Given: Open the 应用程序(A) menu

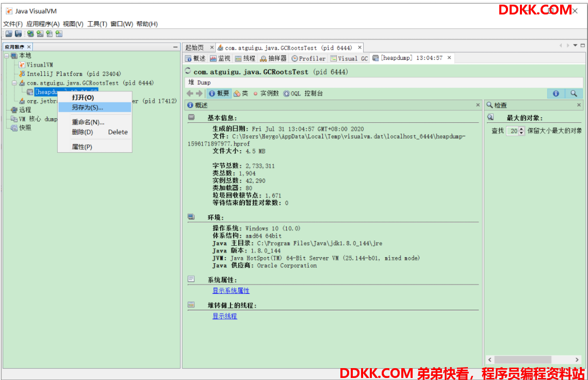Looking at the screenshot, I should pyautogui.click(x=43, y=24).
